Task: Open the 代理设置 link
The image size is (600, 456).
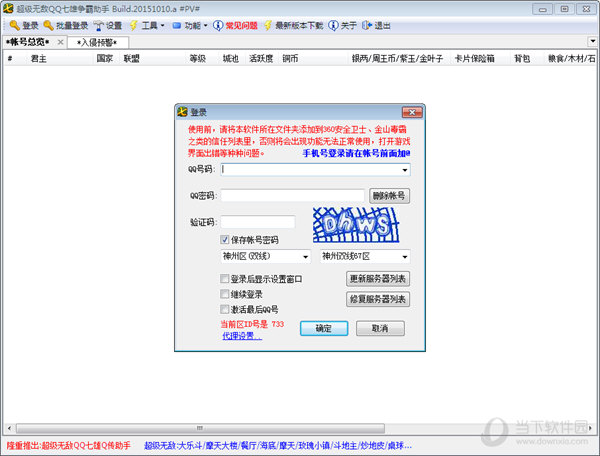Action: coord(241,336)
